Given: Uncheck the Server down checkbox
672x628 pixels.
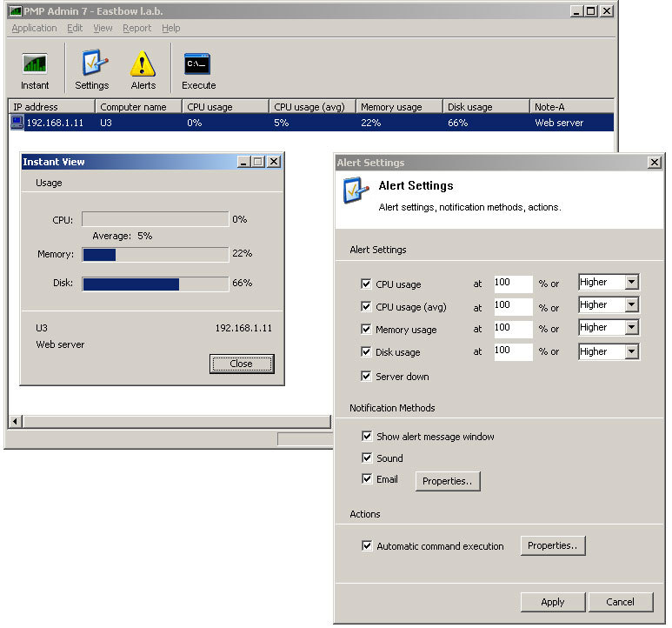Looking at the screenshot, I should (x=366, y=377).
